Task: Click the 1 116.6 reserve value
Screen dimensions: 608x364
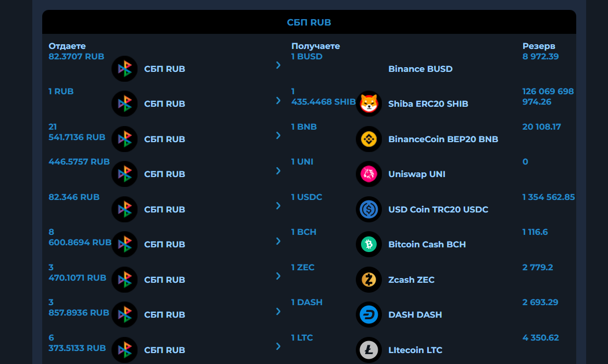Action: (535, 232)
